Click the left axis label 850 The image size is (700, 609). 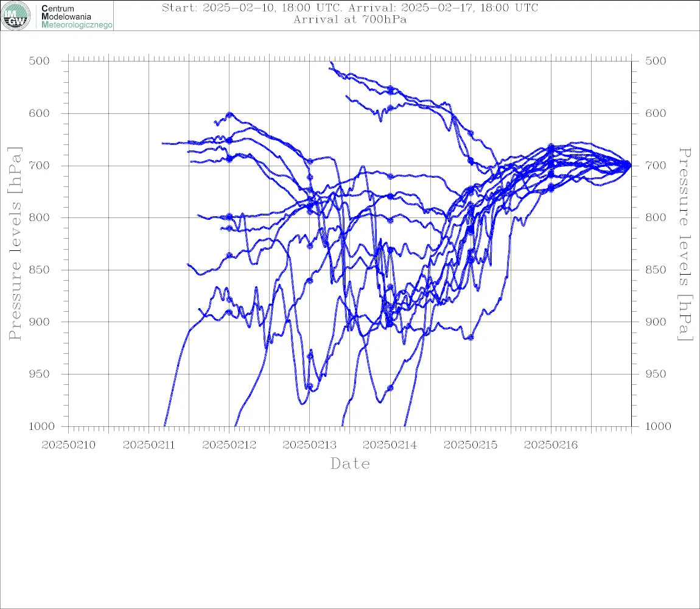click(40, 269)
